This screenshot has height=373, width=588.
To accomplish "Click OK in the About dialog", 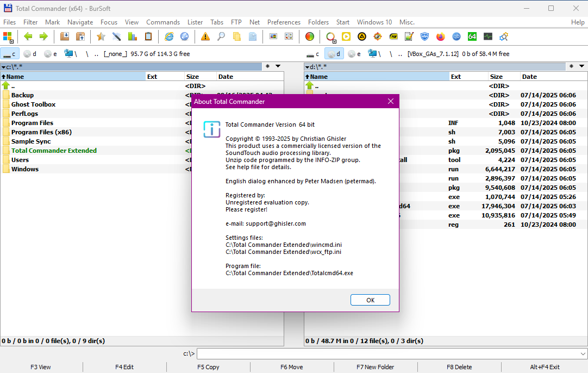I will pos(370,300).
